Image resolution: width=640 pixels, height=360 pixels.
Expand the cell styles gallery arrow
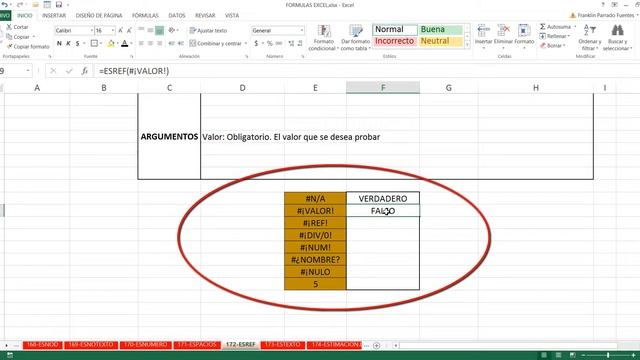[467, 44]
